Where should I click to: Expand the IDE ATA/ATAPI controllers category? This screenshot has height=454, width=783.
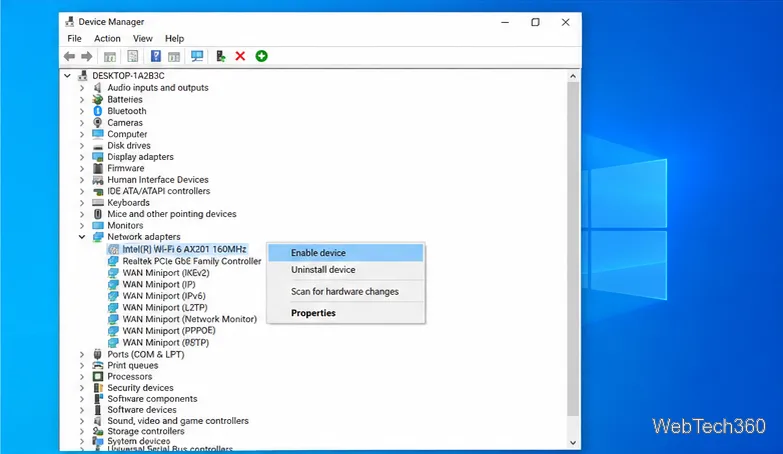(82, 191)
